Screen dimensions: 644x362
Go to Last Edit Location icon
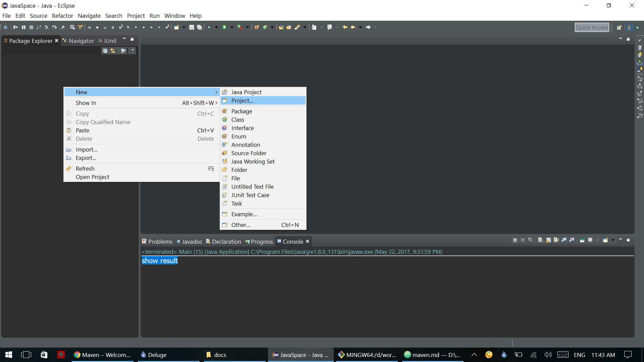point(344,27)
